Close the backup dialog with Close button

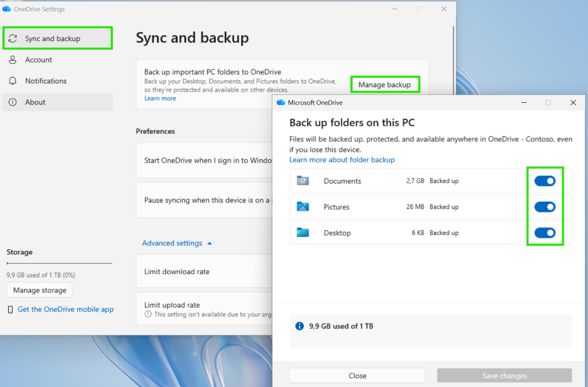point(357,376)
